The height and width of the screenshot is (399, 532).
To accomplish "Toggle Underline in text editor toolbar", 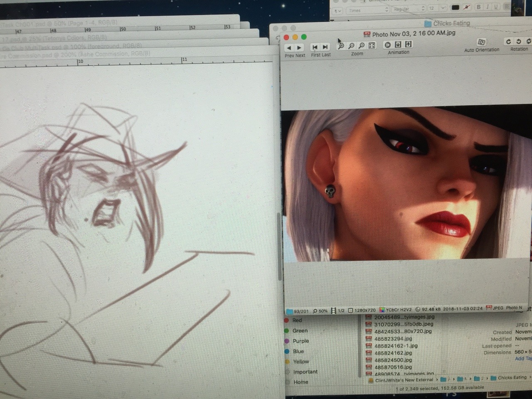I will (x=496, y=7).
